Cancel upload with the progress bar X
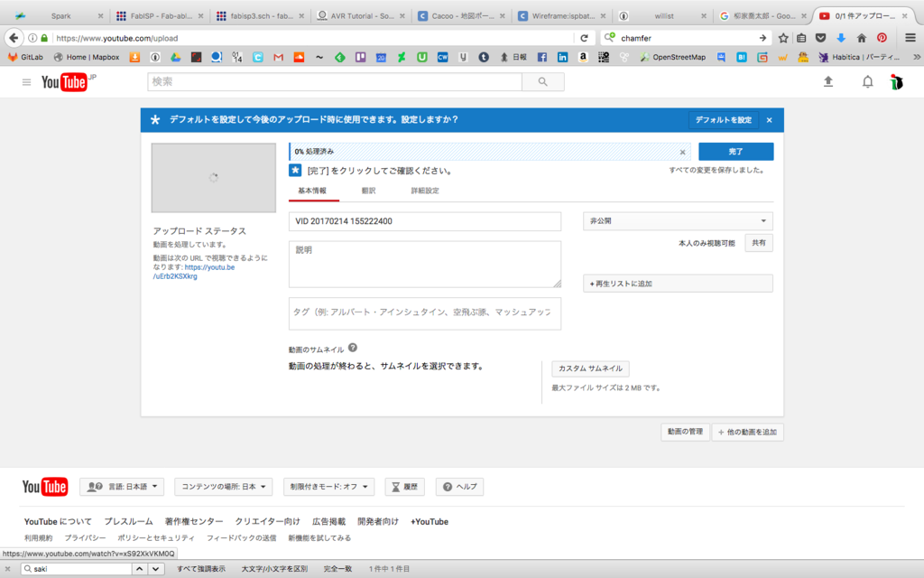 point(682,152)
